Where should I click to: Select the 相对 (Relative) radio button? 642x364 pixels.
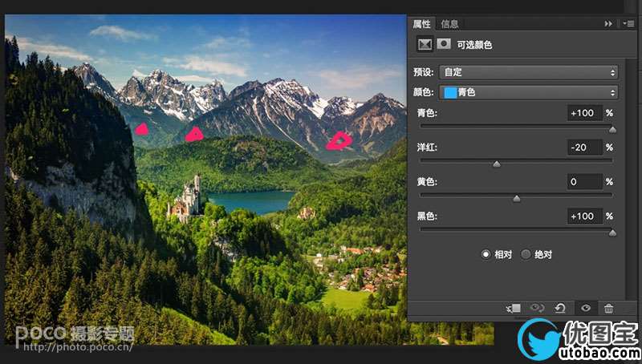pos(485,254)
